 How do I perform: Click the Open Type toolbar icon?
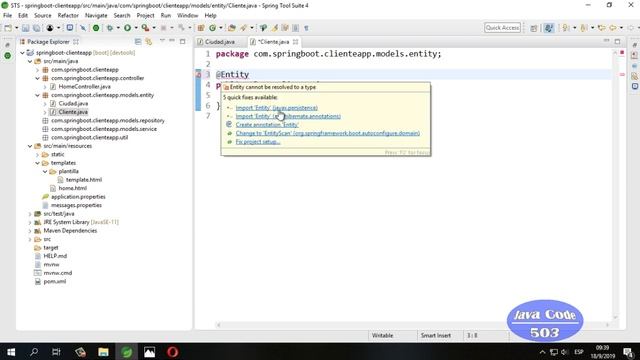(231, 28)
